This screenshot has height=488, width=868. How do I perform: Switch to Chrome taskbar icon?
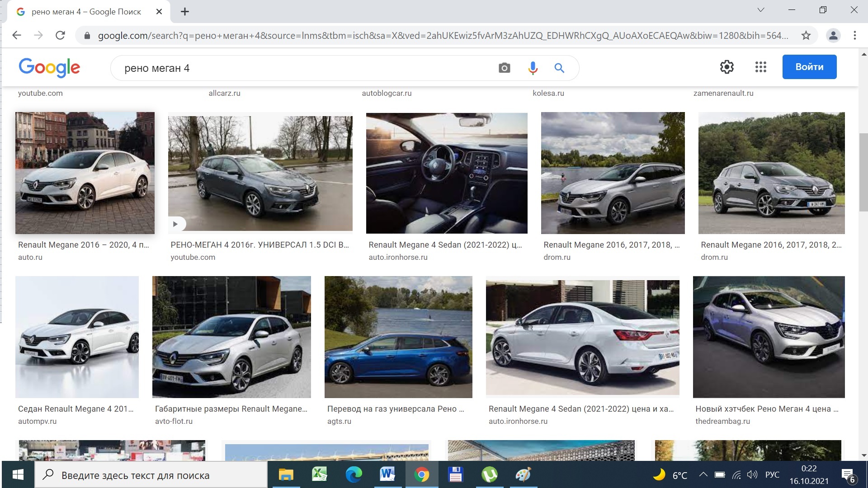point(421,475)
